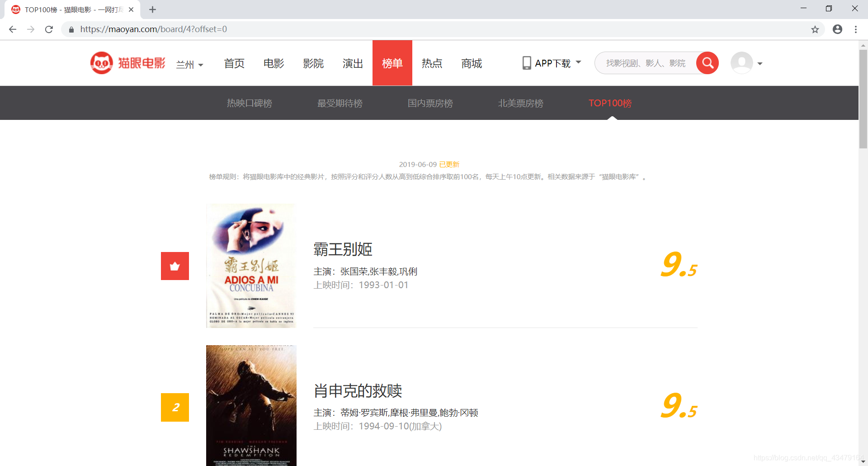Open the user avatar icon
This screenshot has height=466, width=868.
[742, 63]
